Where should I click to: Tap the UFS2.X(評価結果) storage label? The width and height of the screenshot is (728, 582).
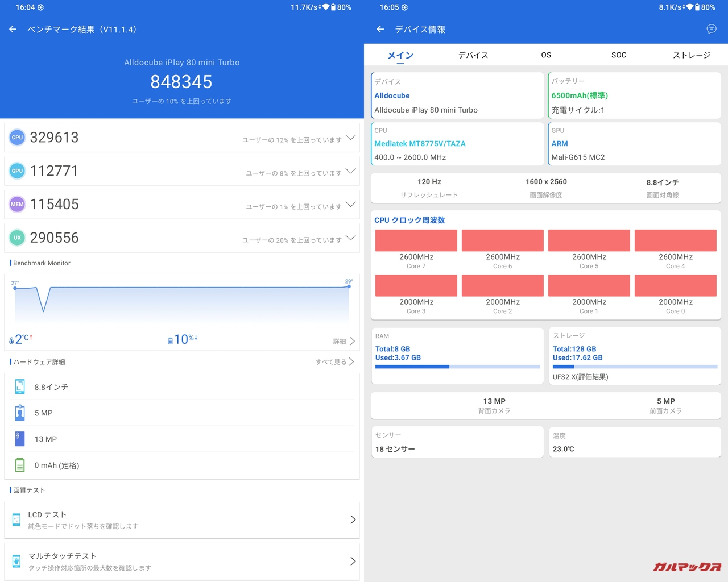tap(580, 377)
